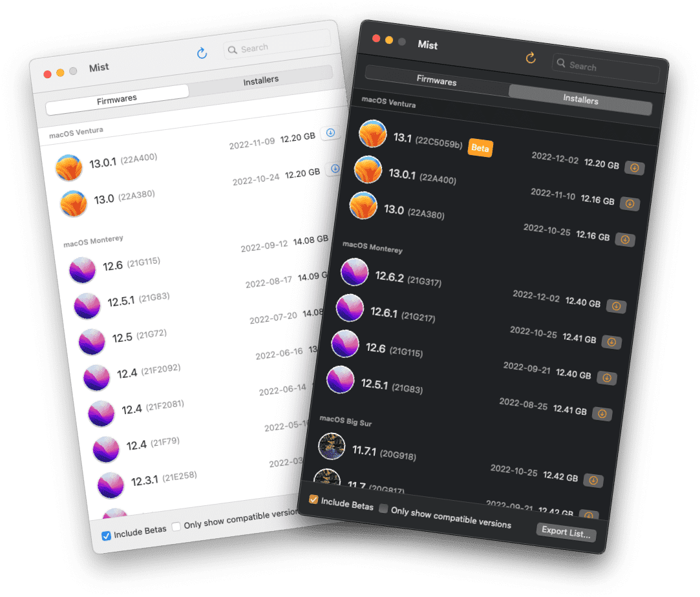This screenshot has width=700, height=597.
Task: Click the Export List button
Action: [x=566, y=532]
